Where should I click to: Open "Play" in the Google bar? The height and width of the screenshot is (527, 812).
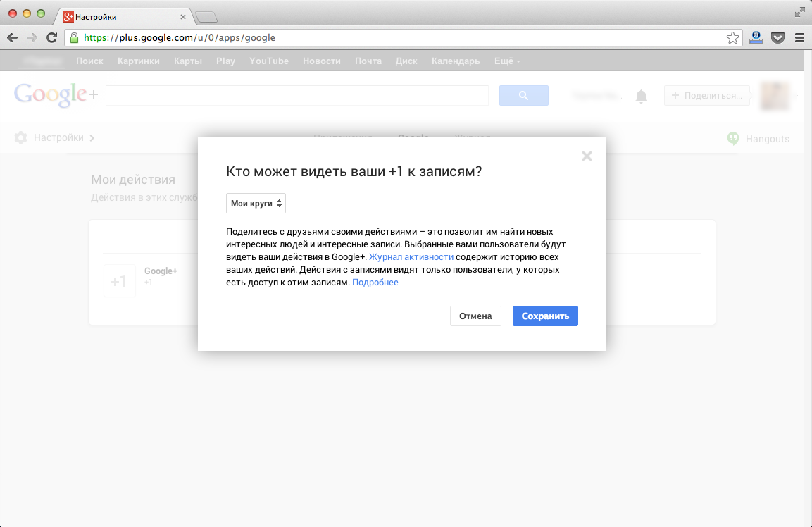click(x=226, y=61)
